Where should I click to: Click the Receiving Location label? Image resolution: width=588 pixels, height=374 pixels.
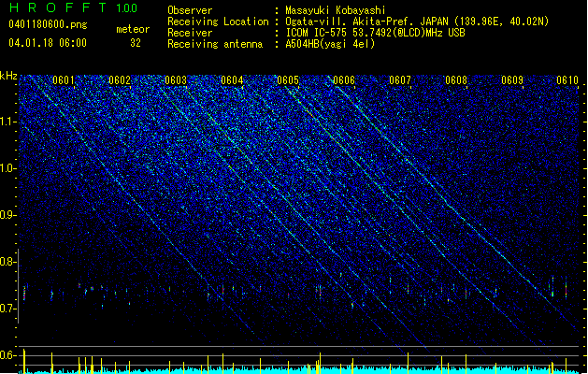pyautogui.click(x=218, y=22)
